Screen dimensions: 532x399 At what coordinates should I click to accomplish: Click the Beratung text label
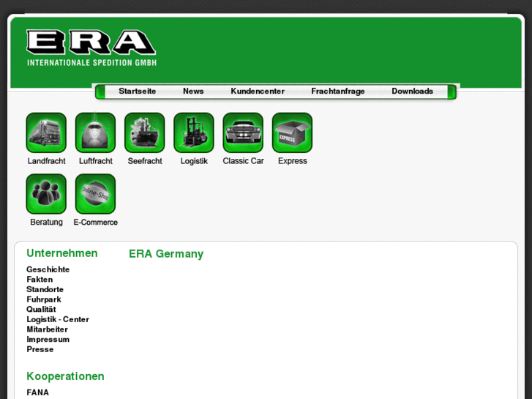(x=47, y=223)
